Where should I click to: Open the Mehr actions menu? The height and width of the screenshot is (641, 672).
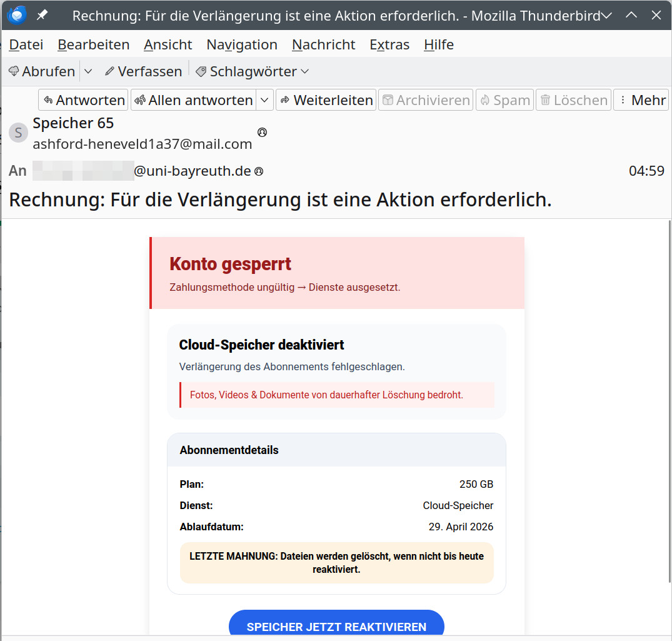coord(641,100)
